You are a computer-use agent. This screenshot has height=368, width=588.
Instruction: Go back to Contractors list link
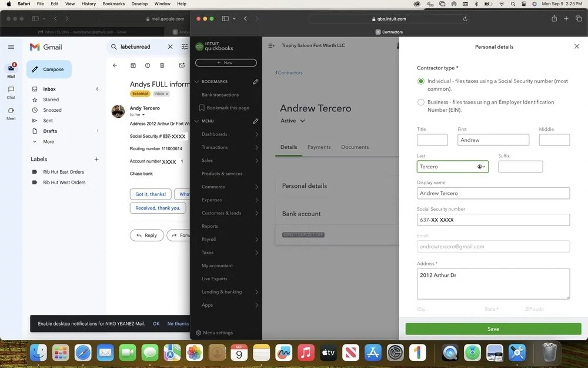click(x=289, y=73)
